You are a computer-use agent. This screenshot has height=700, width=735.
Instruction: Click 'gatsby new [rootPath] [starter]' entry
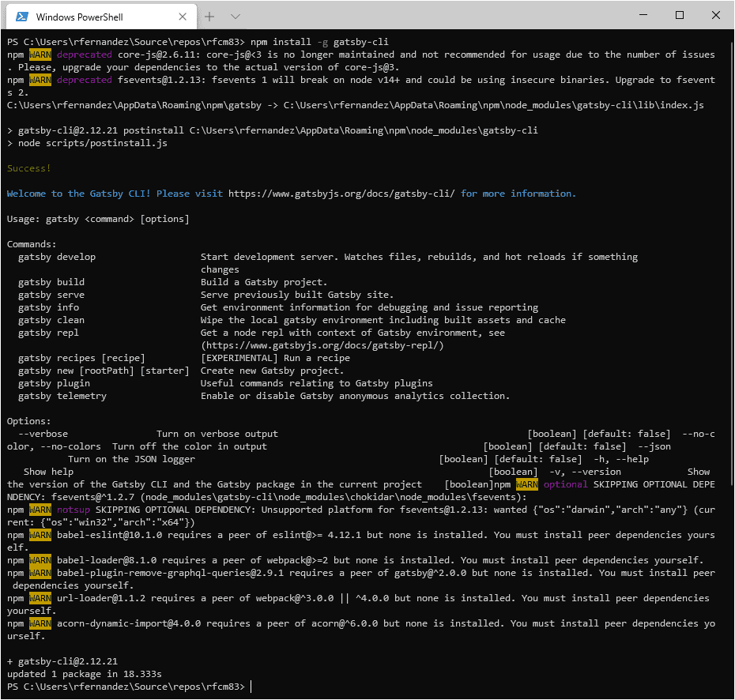click(104, 371)
